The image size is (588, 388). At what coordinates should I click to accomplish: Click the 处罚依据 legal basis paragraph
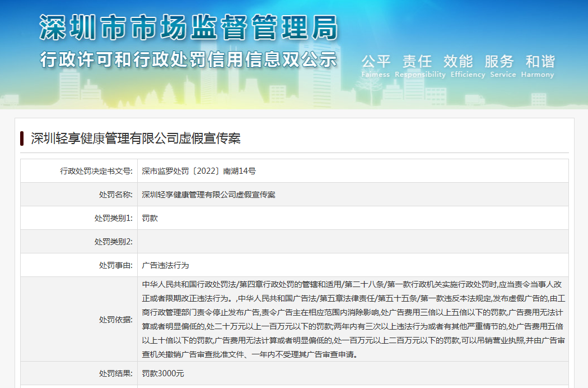point(353,319)
